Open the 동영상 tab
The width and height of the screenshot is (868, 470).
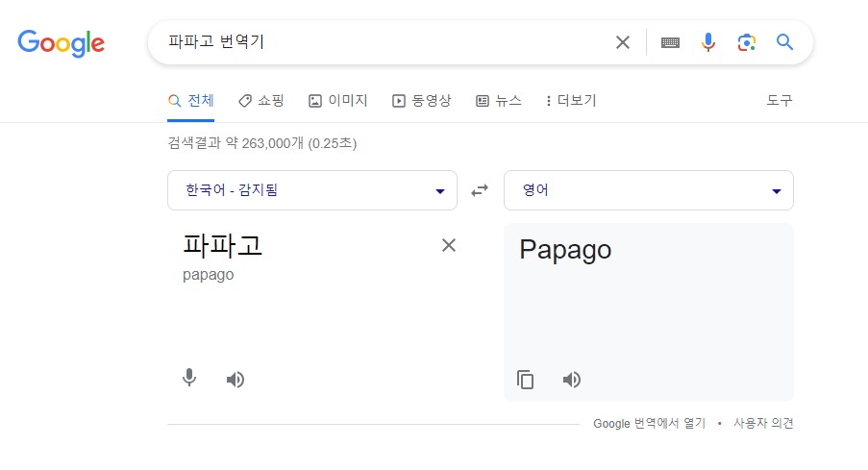tap(422, 101)
